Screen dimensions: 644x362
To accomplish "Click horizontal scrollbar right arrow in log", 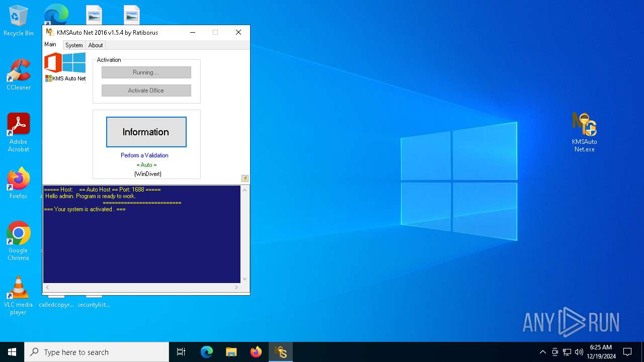I will coord(236,288).
